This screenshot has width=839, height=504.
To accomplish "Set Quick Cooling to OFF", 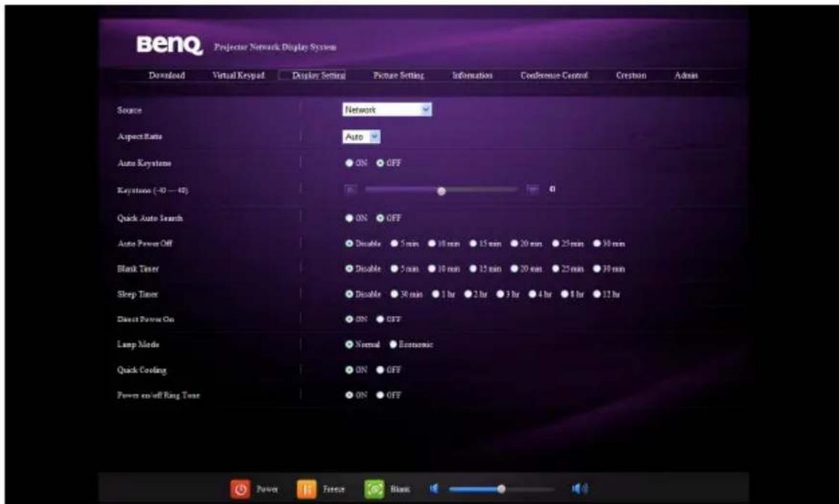I will [380, 370].
